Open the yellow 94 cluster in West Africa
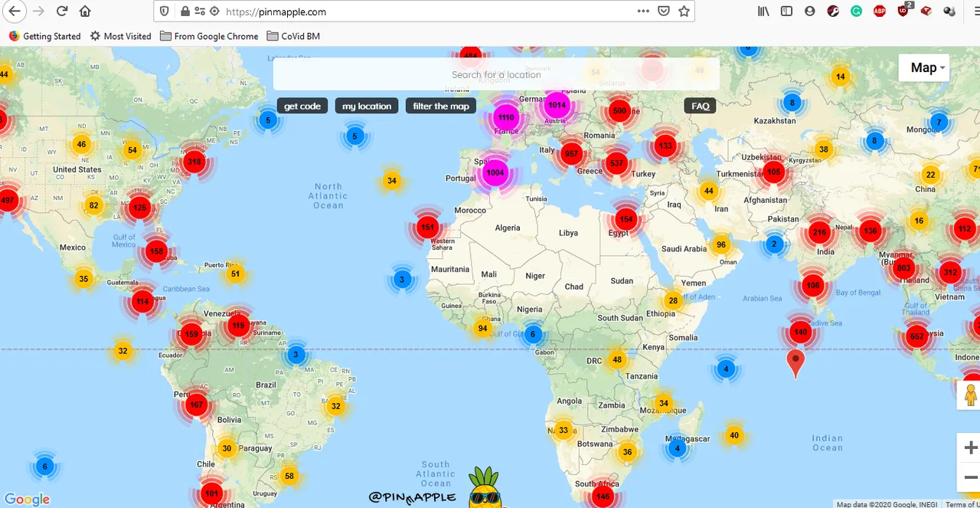980x508 pixels. pyautogui.click(x=482, y=328)
